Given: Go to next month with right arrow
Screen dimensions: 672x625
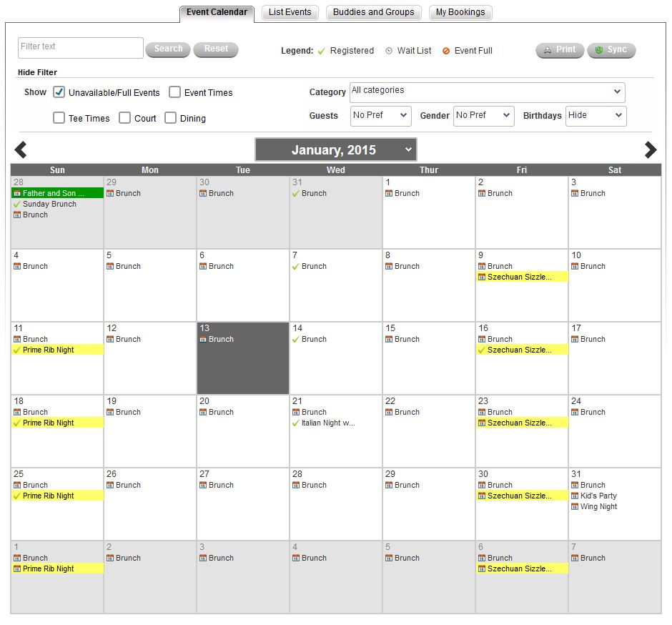Looking at the screenshot, I should (x=650, y=149).
